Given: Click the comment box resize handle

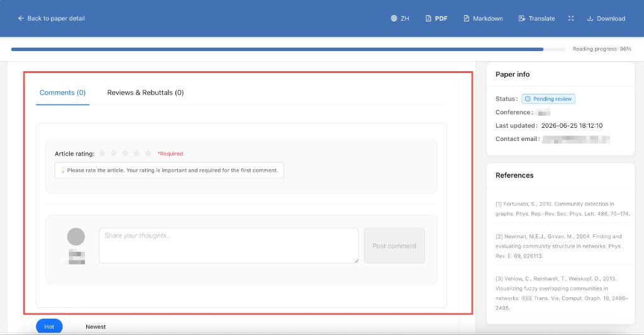Looking at the screenshot, I should click(x=356, y=261).
